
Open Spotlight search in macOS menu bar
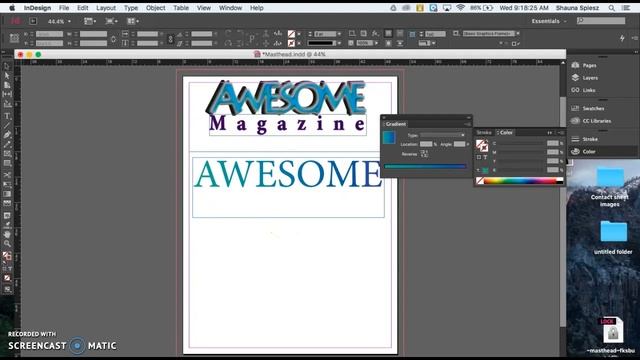click(x=611, y=8)
